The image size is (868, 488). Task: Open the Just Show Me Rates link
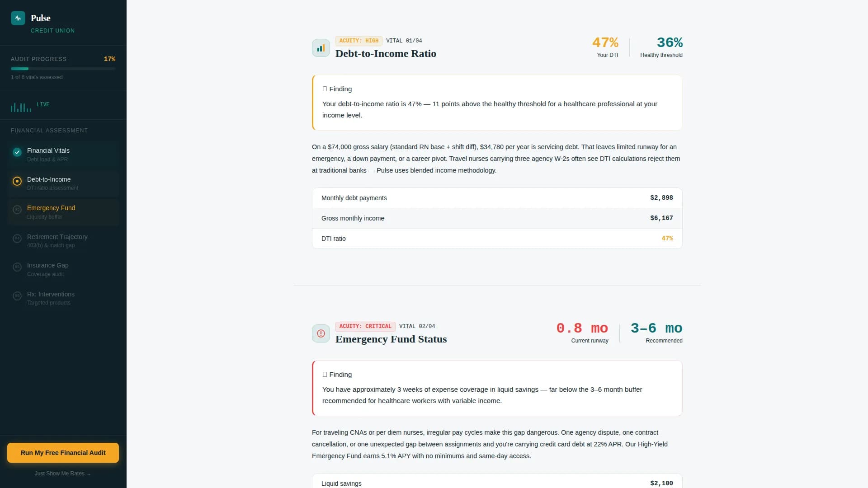[x=63, y=474]
